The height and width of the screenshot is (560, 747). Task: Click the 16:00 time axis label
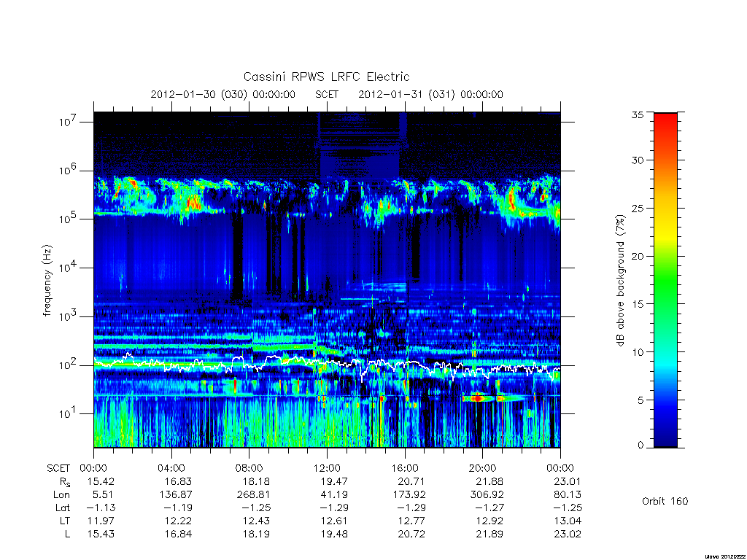tap(405, 468)
